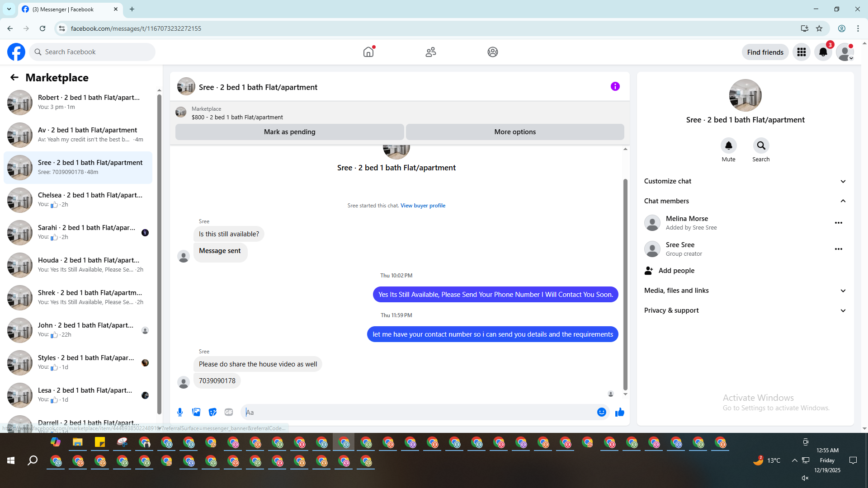Click the chat message scrollbar

(x=625, y=285)
